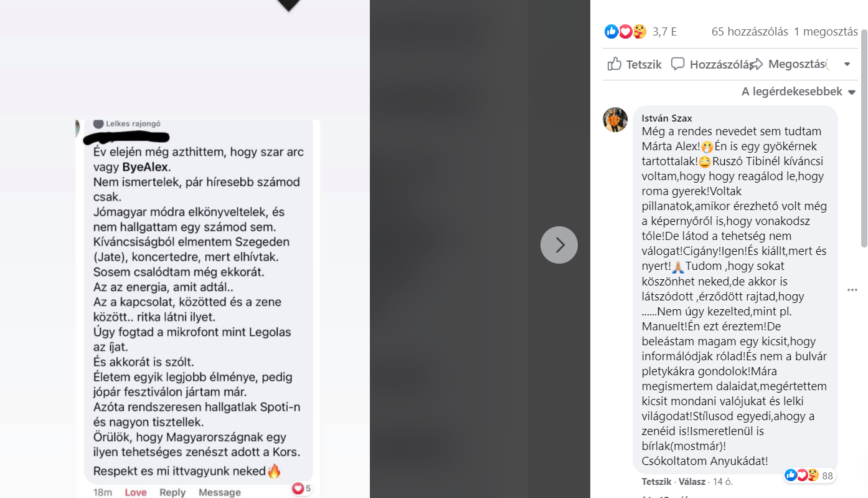Screen dimensions: 868x498
Task: Open István Szax profile name link
Action: coord(667,118)
